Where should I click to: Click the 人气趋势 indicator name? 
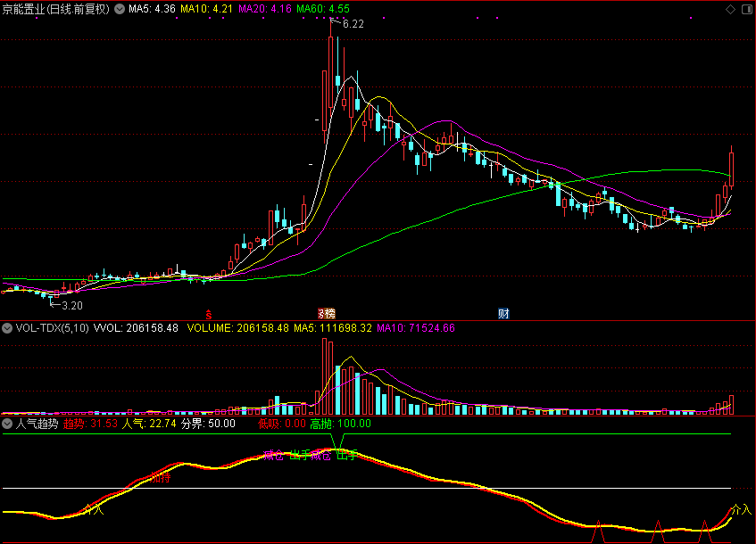pyautogui.click(x=37, y=424)
